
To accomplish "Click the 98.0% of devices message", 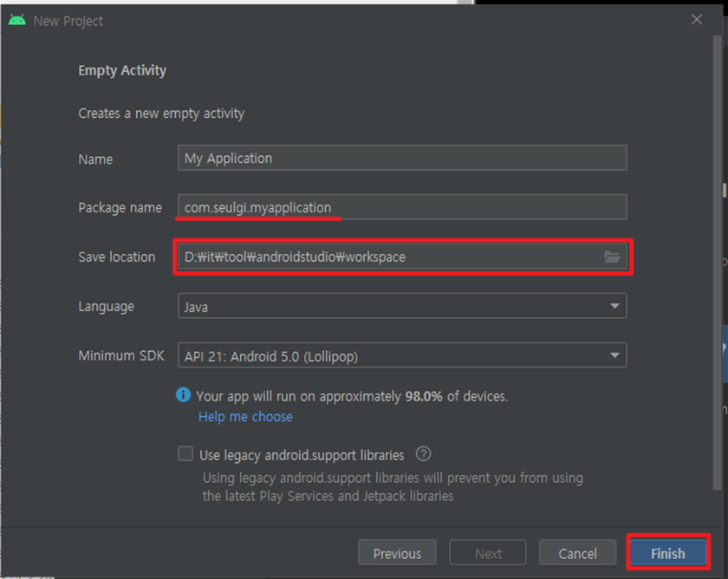I will pos(352,396).
